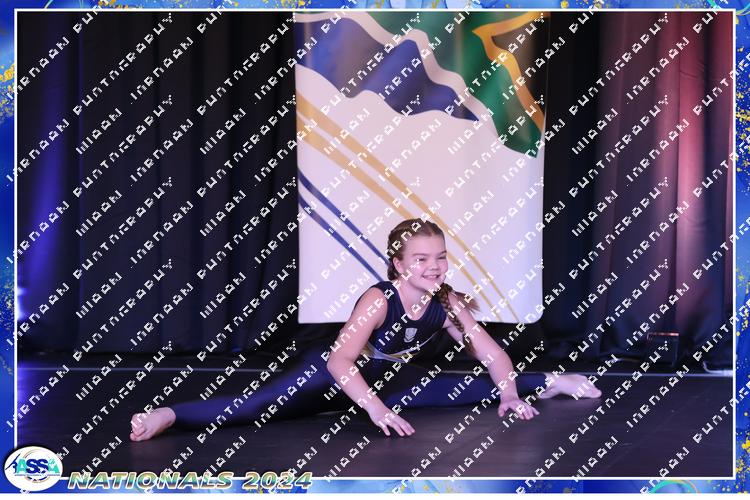
Task: Click the NATIONALS 2024 caption text
Action: 190,480
